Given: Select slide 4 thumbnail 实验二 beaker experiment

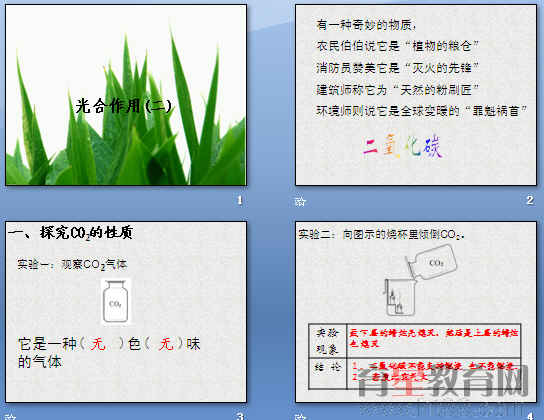Looking at the screenshot, I should pyautogui.click(x=416, y=312).
